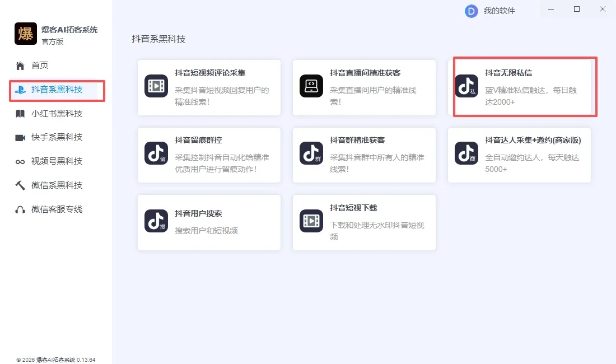
Task: Launch 抖音群精准获客 card title
Action: click(x=357, y=140)
